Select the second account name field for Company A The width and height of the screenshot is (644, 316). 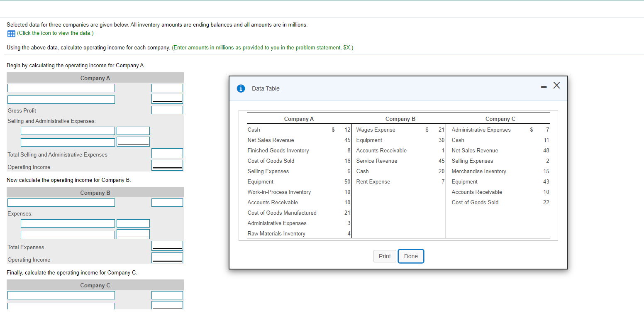[61, 99]
